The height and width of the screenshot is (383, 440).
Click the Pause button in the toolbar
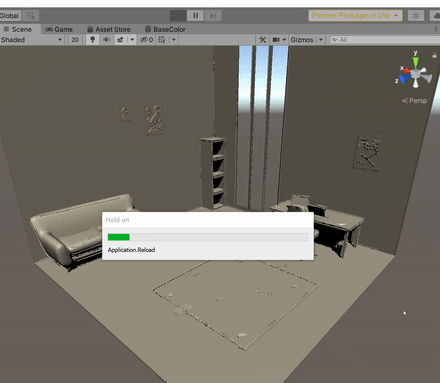(x=195, y=16)
